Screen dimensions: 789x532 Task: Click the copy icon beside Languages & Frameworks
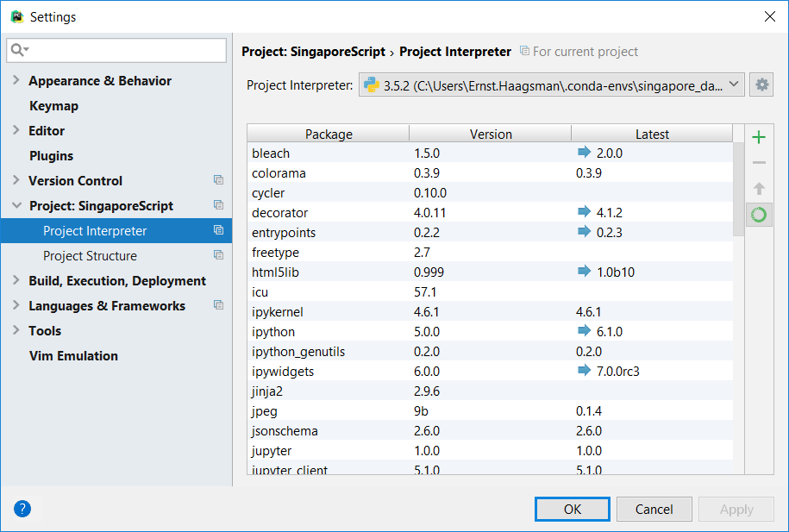click(x=218, y=305)
